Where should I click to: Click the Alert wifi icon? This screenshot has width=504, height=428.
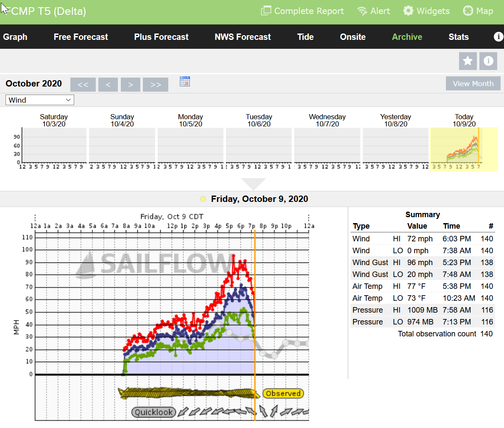tap(362, 11)
